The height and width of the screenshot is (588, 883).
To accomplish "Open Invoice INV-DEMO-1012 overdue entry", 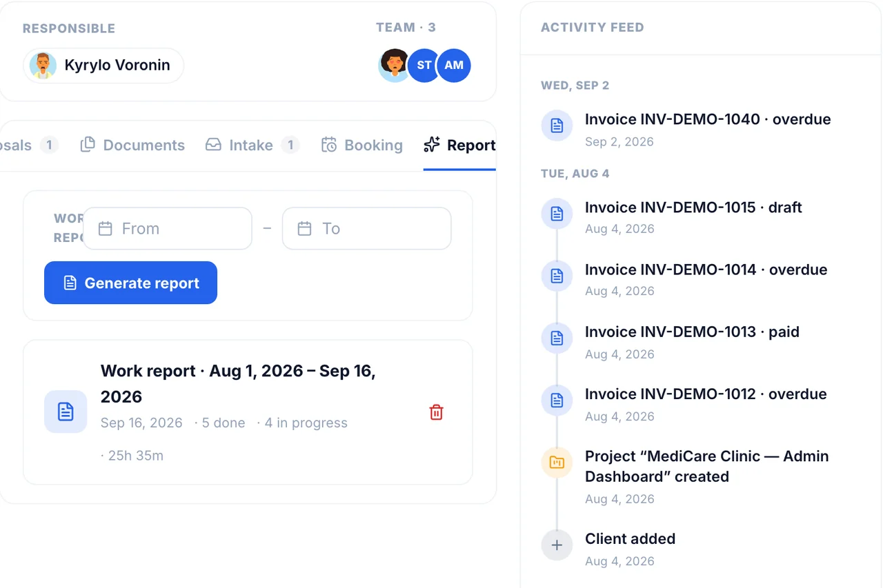I will click(x=706, y=394).
